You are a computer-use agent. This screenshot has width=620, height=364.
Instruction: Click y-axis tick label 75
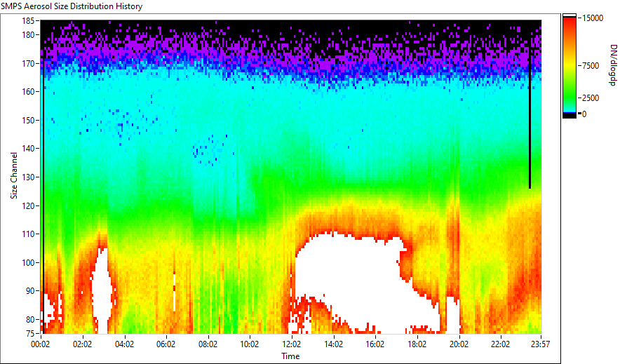[x=30, y=333]
